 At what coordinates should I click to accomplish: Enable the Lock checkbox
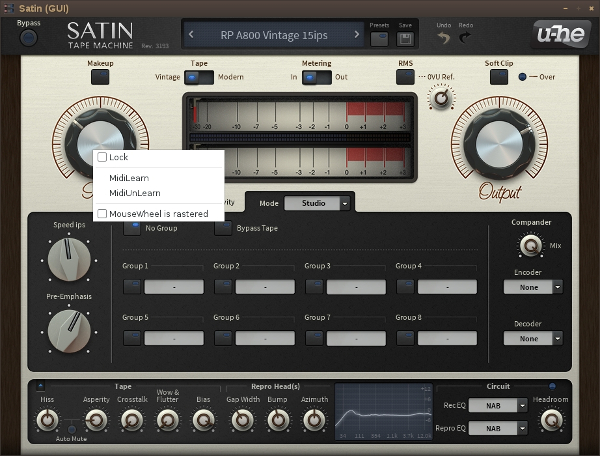click(102, 157)
